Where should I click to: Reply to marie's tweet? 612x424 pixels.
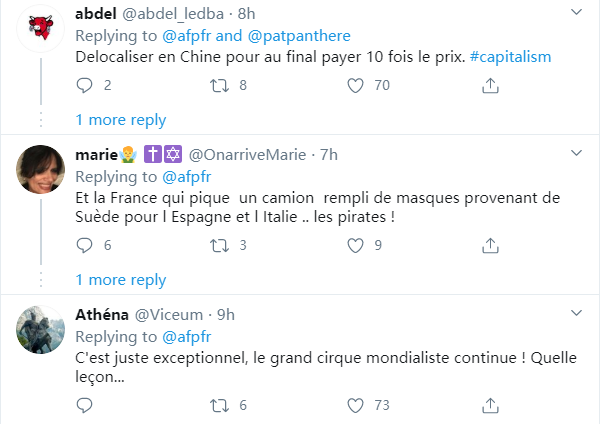(x=83, y=246)
